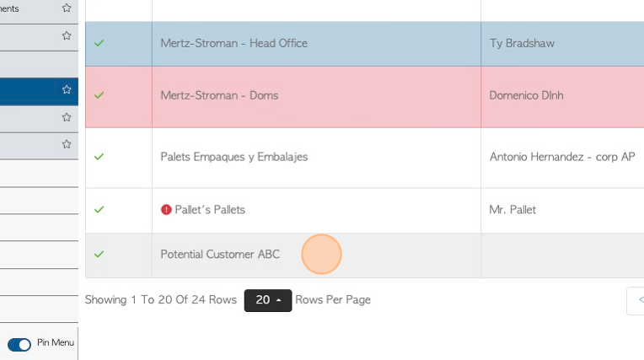Open the 20 rows per page dropdown
The height and width of the screenshot is (360, 644).
[x=268, y=300]
